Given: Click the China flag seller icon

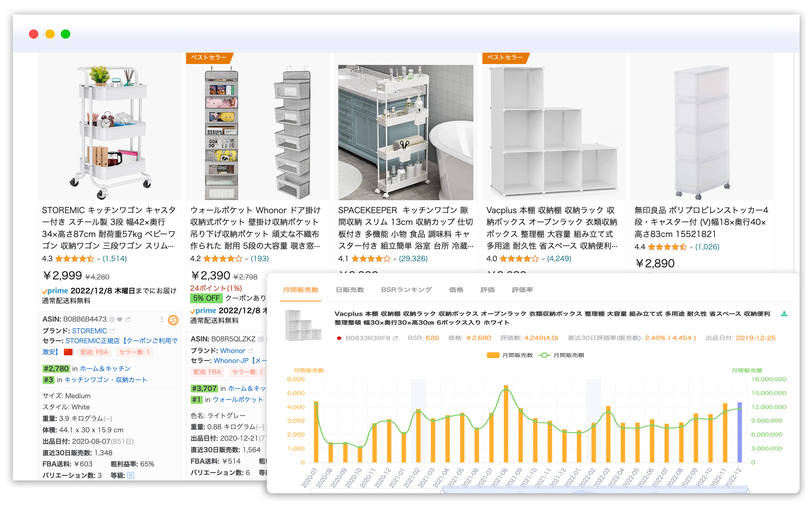Looking at the screenshot, I should click(68, 352).
